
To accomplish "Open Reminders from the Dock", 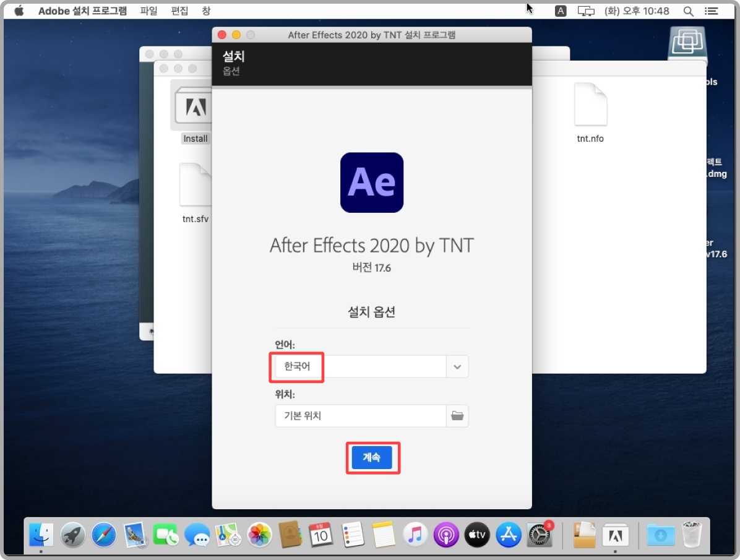I will click(353, 535).
